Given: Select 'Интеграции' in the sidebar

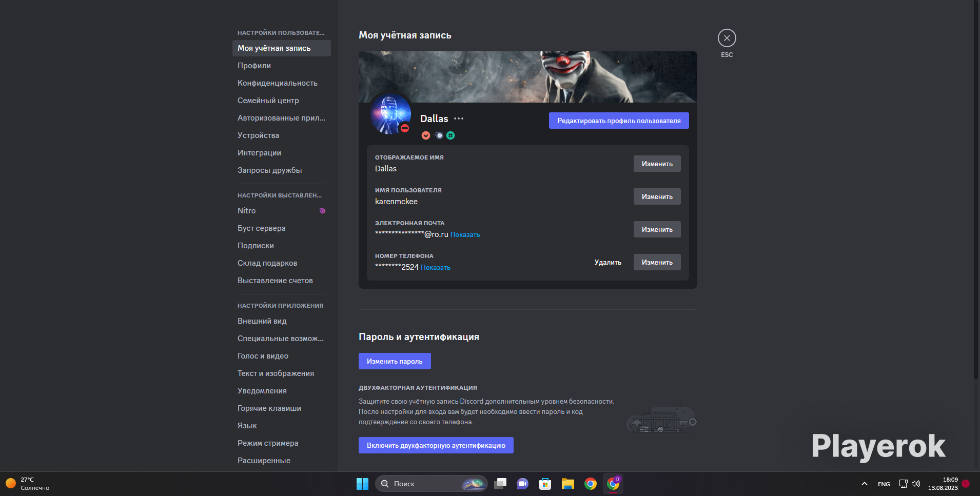Looking at the screenshot, I should [x=282, y=153].
